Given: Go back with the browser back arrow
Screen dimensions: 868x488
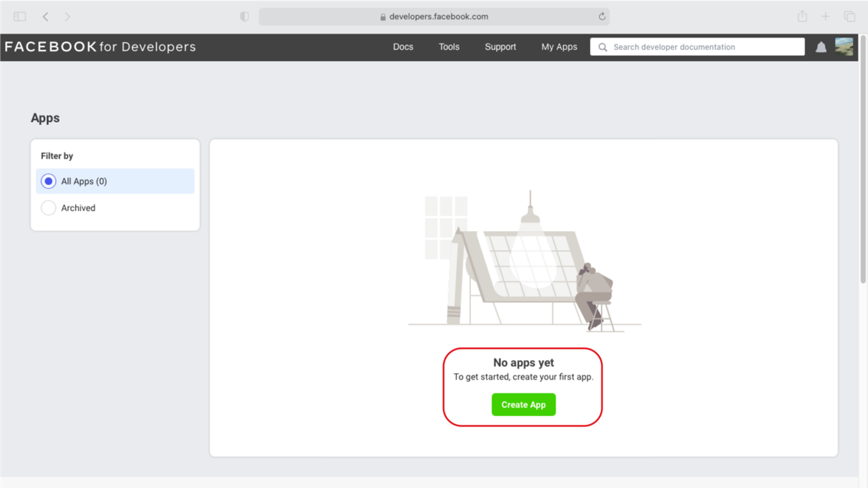Looking at the screenshot, I should click(45, 16).
